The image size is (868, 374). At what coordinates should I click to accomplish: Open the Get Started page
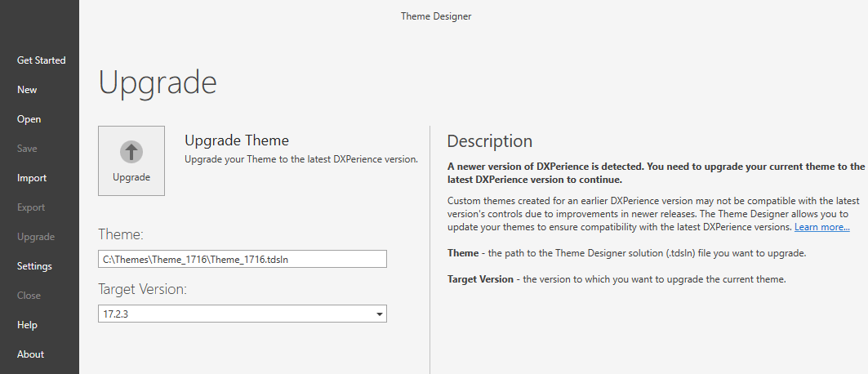click(x=42, y=60)
